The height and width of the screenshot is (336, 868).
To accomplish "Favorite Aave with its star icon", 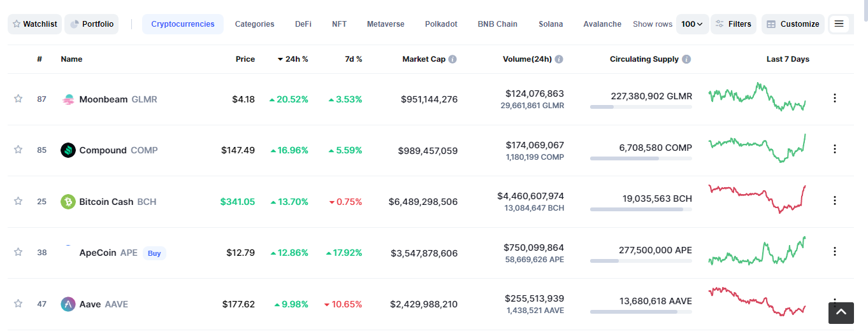I will pos(18,304).
